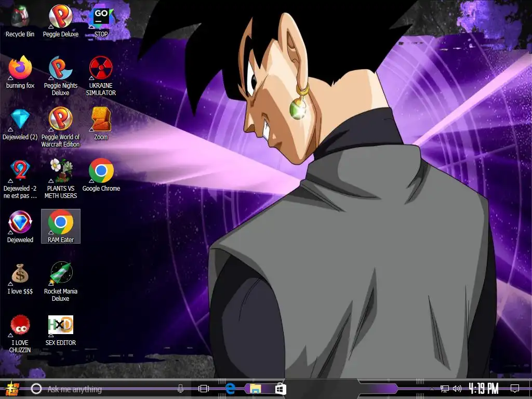Click the 4:19 PM clock

(484, 389)
